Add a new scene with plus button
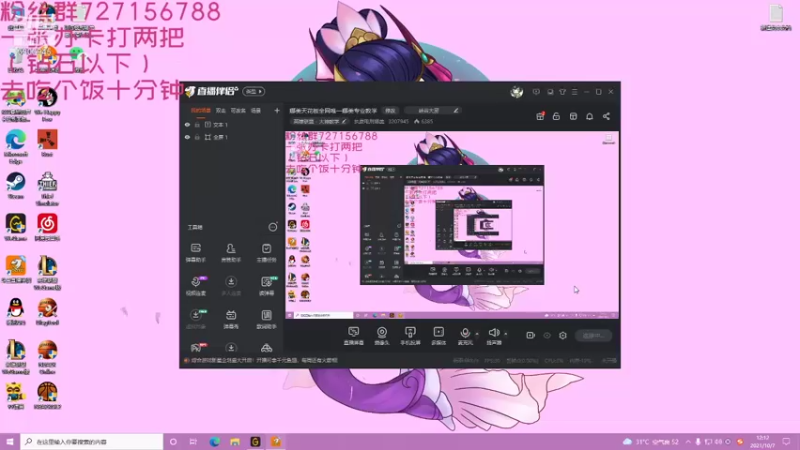800x450 pixels. (x=277, y=110)
